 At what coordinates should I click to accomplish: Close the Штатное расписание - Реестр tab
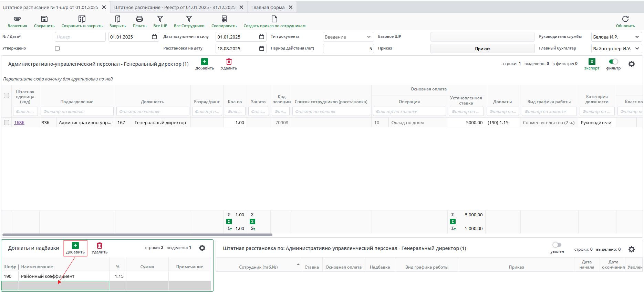click(241, 7)
